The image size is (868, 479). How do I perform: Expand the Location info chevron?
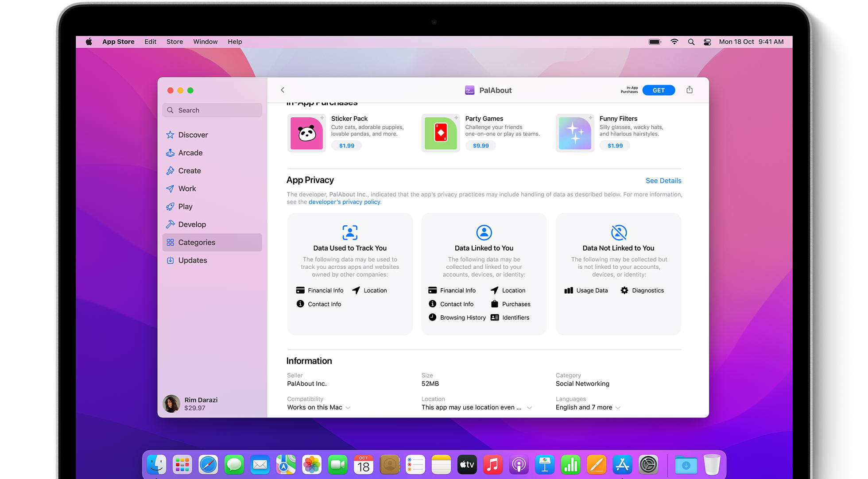tap(529, 408)
